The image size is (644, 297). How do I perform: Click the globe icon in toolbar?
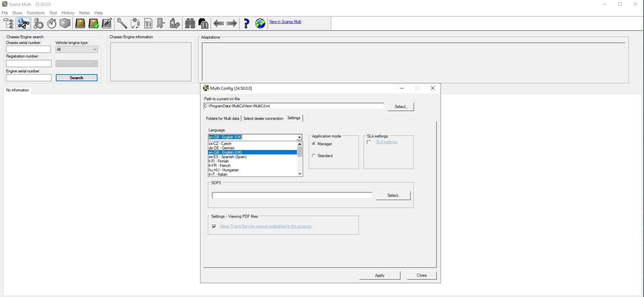(260, 23)
